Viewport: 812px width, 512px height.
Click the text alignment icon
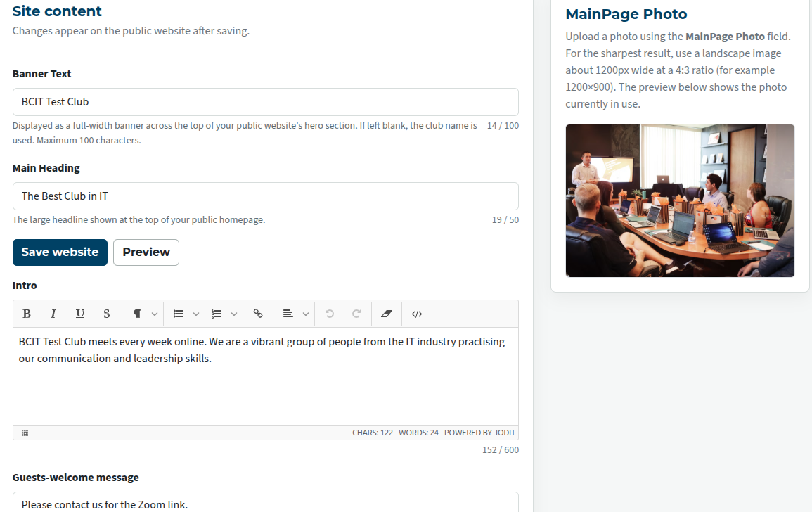click(288, 314)
